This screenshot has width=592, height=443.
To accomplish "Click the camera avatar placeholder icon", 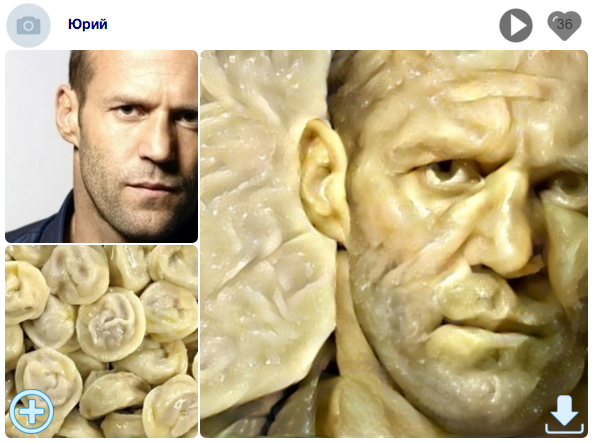I will click(28, 25).
